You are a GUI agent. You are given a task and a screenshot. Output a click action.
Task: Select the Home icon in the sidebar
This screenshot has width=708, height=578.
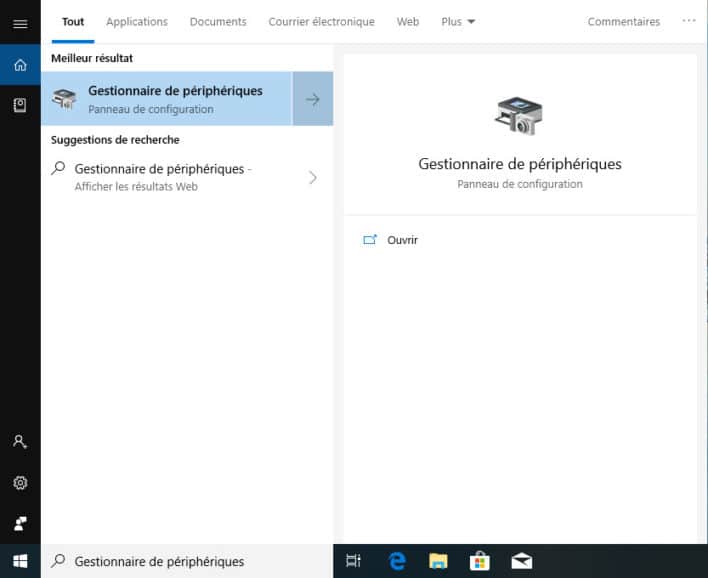20,65
